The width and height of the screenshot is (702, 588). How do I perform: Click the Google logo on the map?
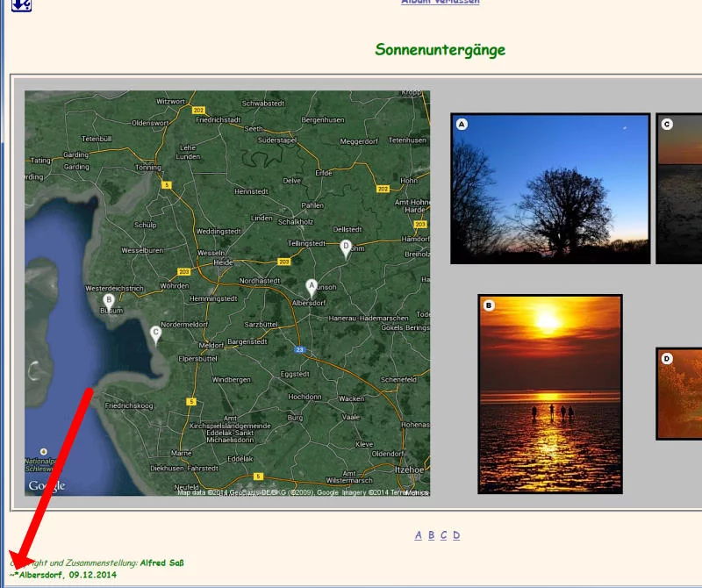pos(47,485)
